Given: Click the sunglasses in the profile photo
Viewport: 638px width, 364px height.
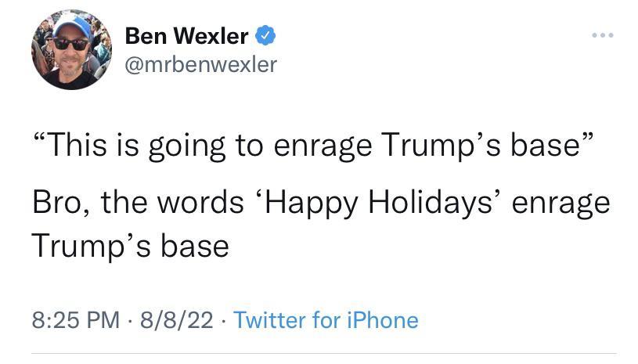Looking at the screenshot, I should click(70, 44).
